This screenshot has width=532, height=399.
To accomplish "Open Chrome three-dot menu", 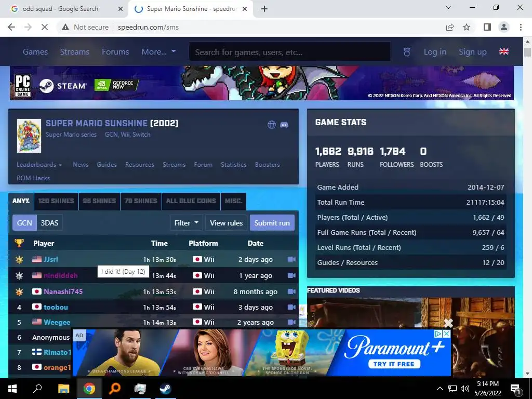I will coord(521,27).
